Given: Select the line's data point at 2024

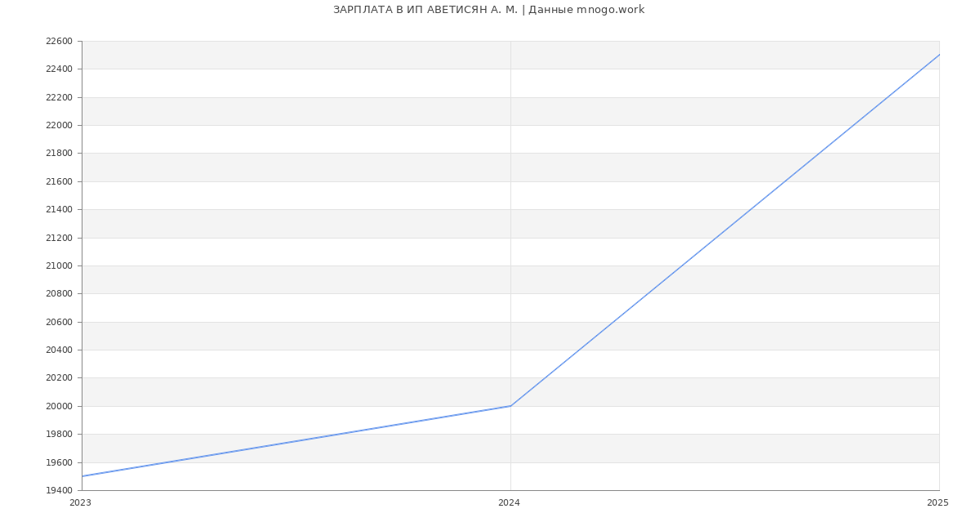Looking at the screenshot, I should pos(510,406).
